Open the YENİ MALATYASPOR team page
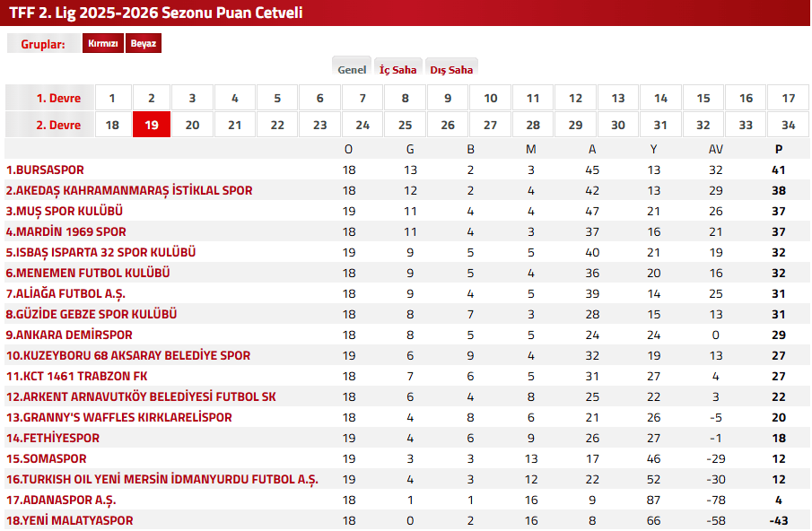Screen dimensions: 812x531 click(68, 520)
